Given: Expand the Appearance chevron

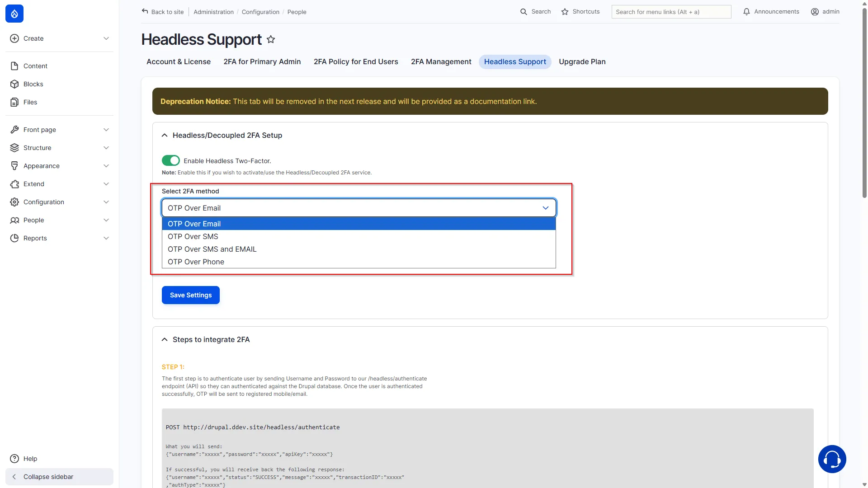Looking at the screenshot, I should click(x=106, y=166).
